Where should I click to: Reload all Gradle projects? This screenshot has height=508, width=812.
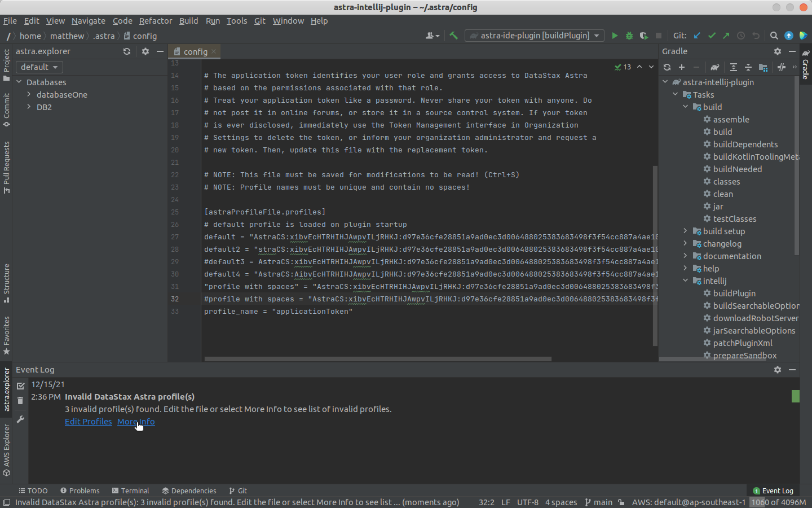pyautogui.click(x=667, y=67)
